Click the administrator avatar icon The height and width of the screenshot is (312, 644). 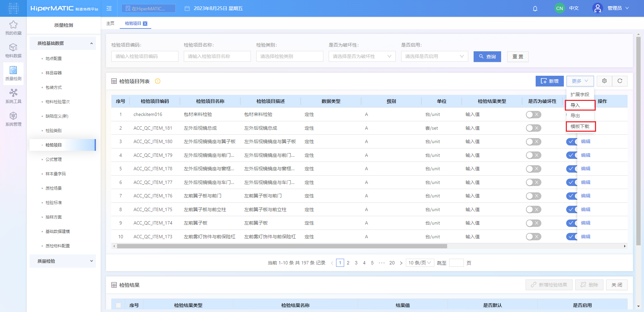click(x=597, y=8)
